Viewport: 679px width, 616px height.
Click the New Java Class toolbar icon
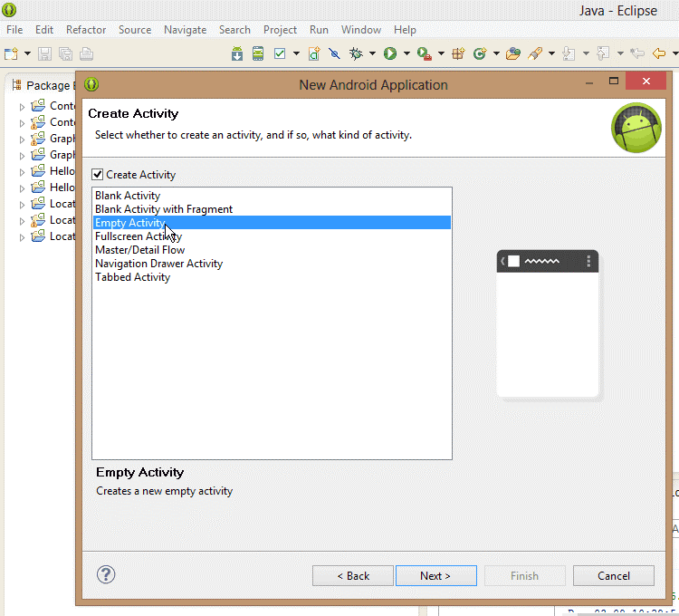pyautogui.click(x=480, y=54)
